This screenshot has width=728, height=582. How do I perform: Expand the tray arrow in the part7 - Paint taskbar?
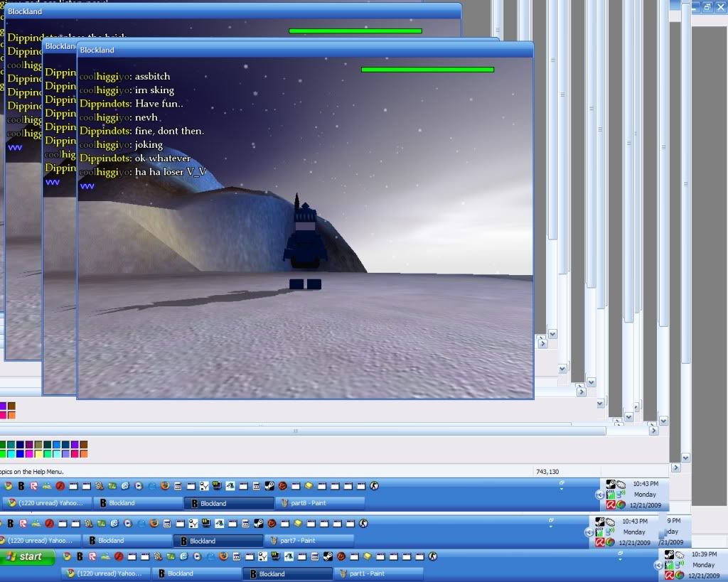pyautogui.click(x=589, y=532)
